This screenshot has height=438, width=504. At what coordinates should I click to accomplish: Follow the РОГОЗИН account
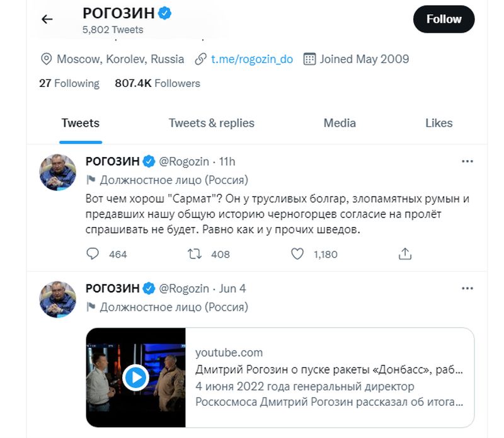[444, 20]
